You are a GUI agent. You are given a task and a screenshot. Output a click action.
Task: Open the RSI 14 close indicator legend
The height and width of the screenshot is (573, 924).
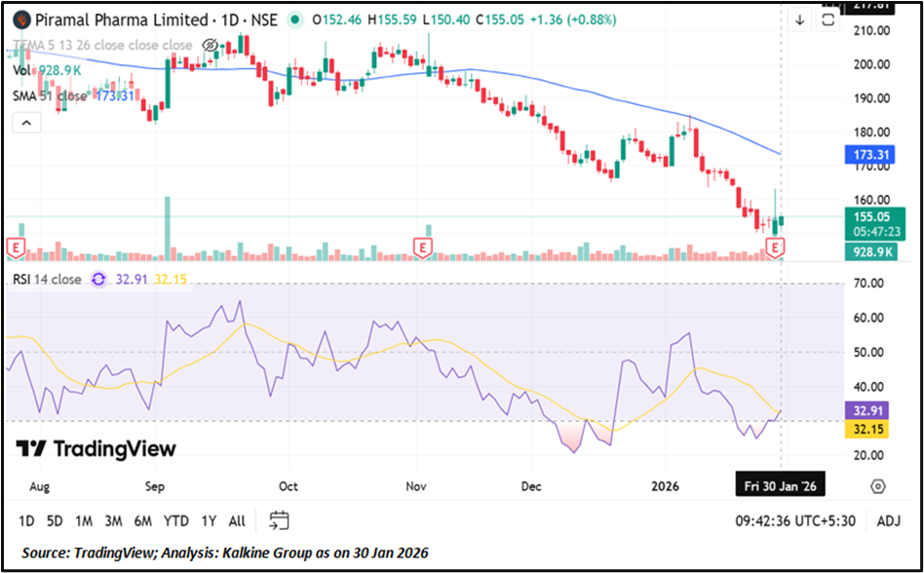(x=48, y=279)
